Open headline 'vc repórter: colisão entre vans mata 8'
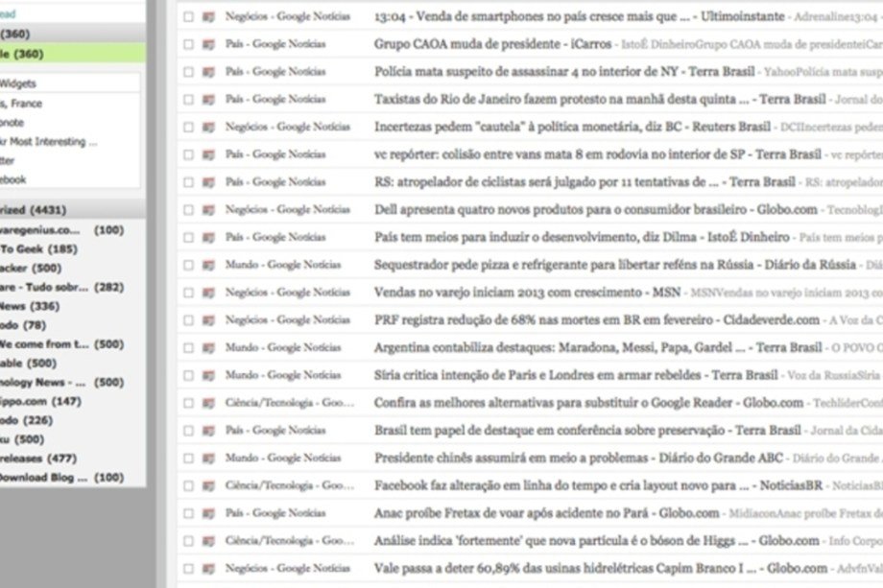883x588 pixels. 598,154
